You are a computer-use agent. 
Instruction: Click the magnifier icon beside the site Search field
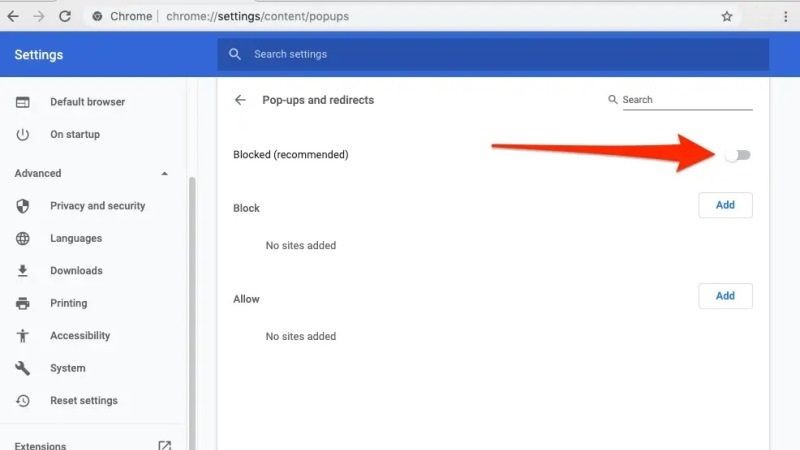[613, 99]
